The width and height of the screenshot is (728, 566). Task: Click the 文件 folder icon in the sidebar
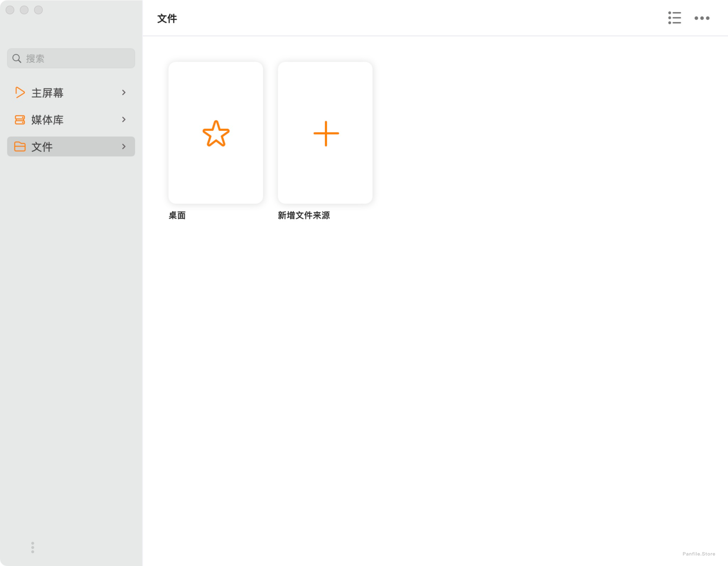[20, 146]
